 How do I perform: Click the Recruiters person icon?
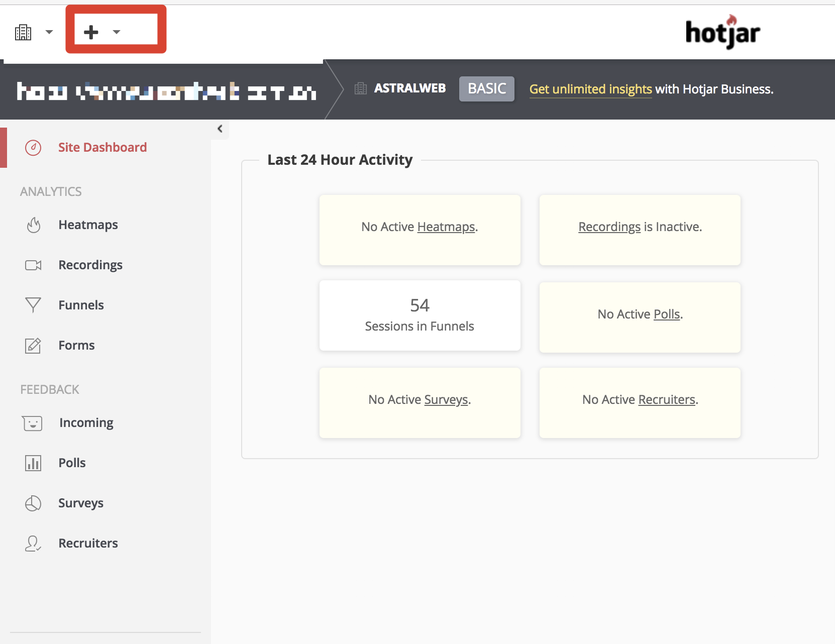point(33,544)
